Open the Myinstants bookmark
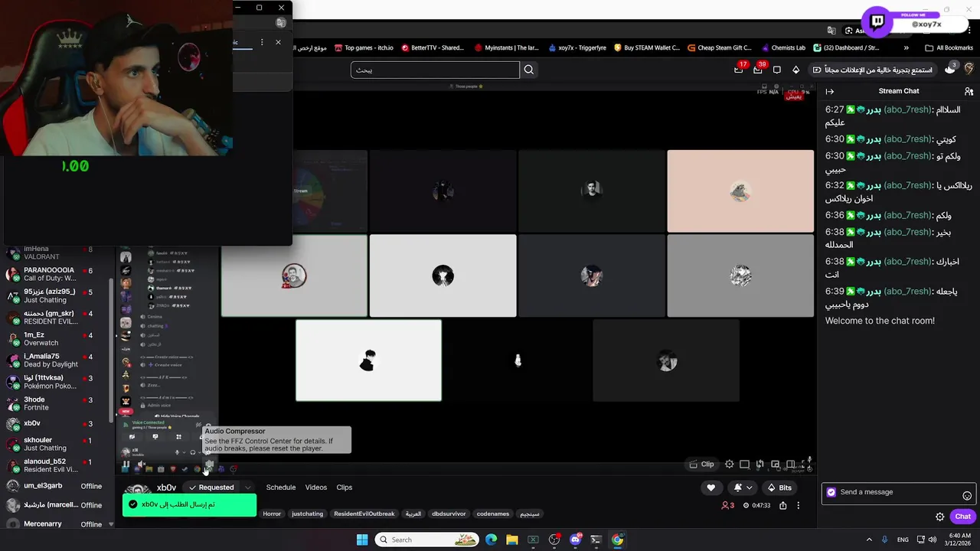This screenshot has width=980, height=551. coord(506,47)
